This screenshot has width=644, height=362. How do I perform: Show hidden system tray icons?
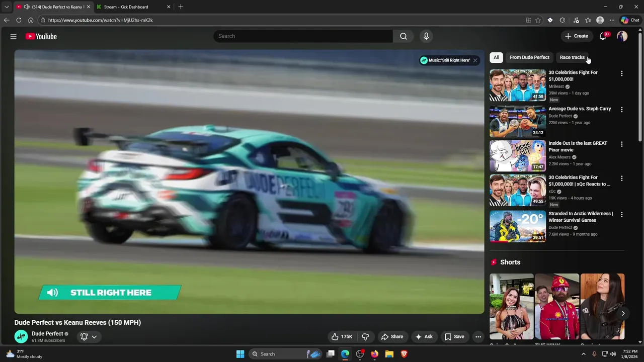tap(583, 354)
